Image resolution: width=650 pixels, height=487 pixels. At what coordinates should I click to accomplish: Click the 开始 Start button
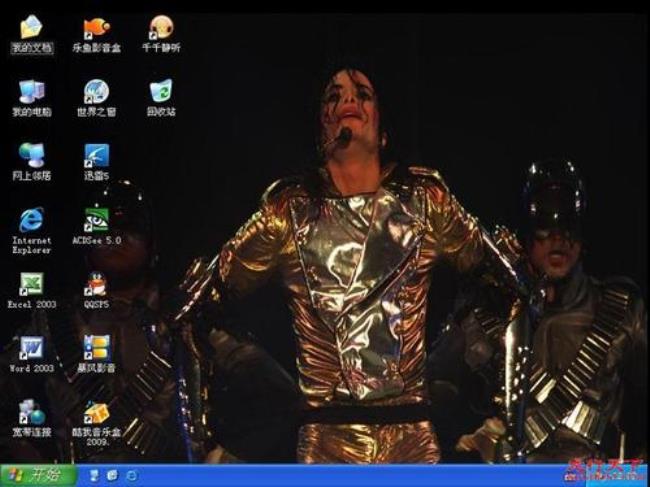pos(39,475)
